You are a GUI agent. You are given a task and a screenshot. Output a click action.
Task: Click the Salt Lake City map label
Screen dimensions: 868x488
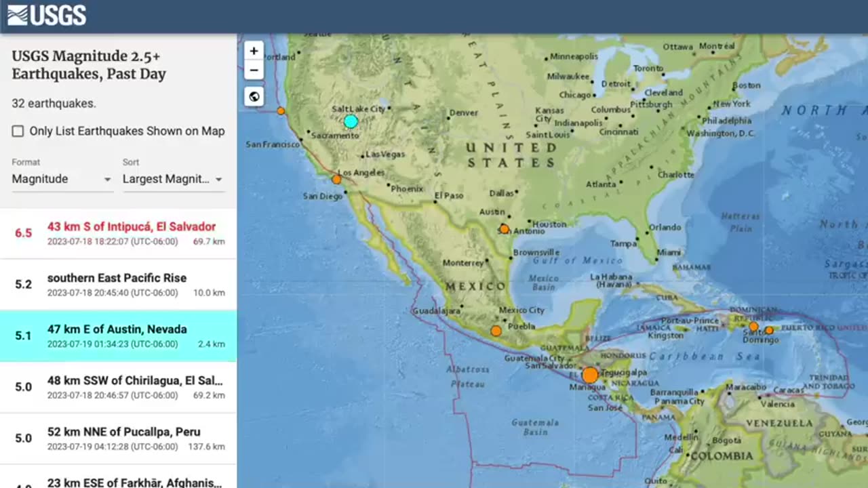(x=358, y=108)
